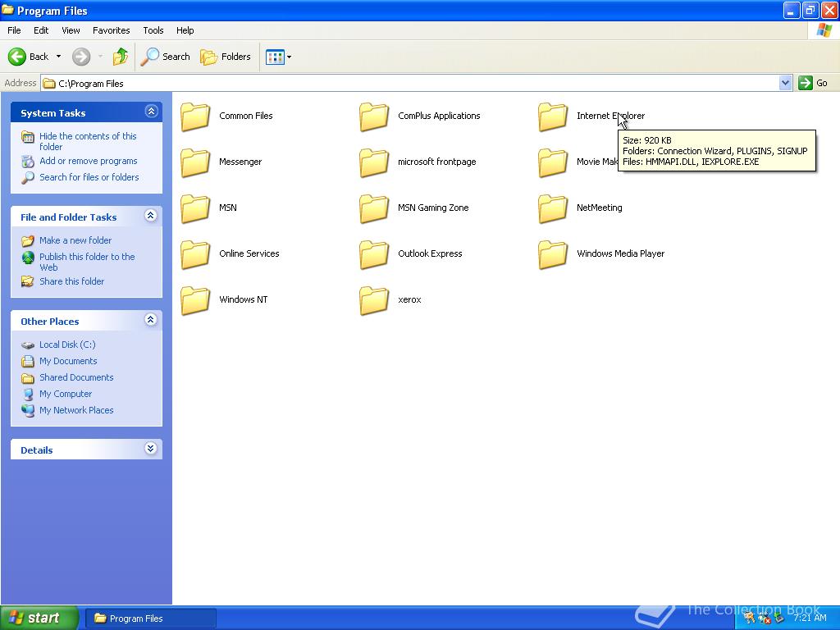Click the Windows flag logo in menu bar
The height and width of the screenshot is (630, 840).
pyautogui.click(x=824, y=30)
